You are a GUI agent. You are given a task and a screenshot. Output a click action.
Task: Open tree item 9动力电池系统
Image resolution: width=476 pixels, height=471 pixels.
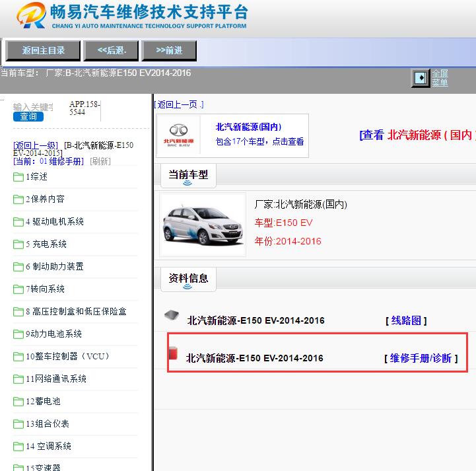click(x=53, y=334)
